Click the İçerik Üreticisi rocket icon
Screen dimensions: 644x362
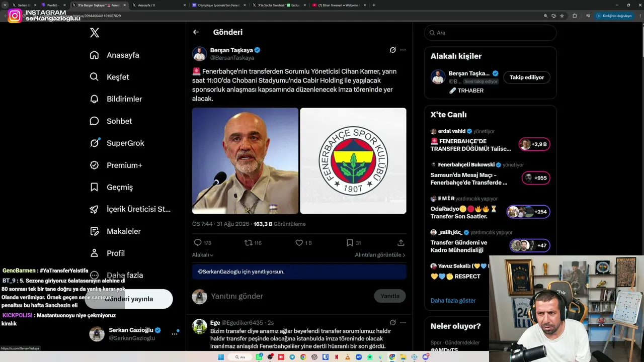coord(94,209)
